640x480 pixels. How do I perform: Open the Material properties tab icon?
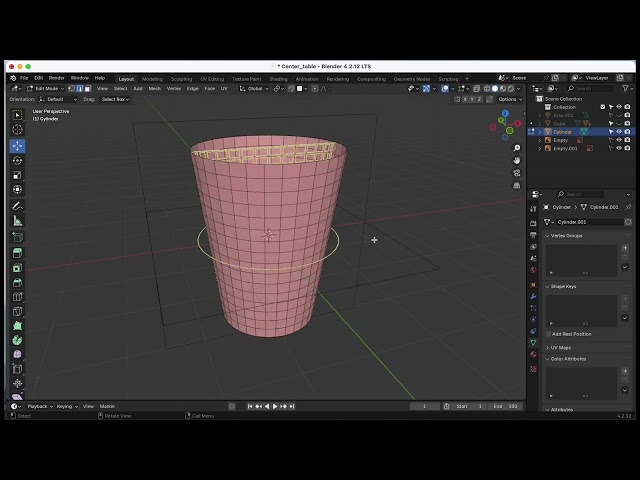[x=533, y=354]
